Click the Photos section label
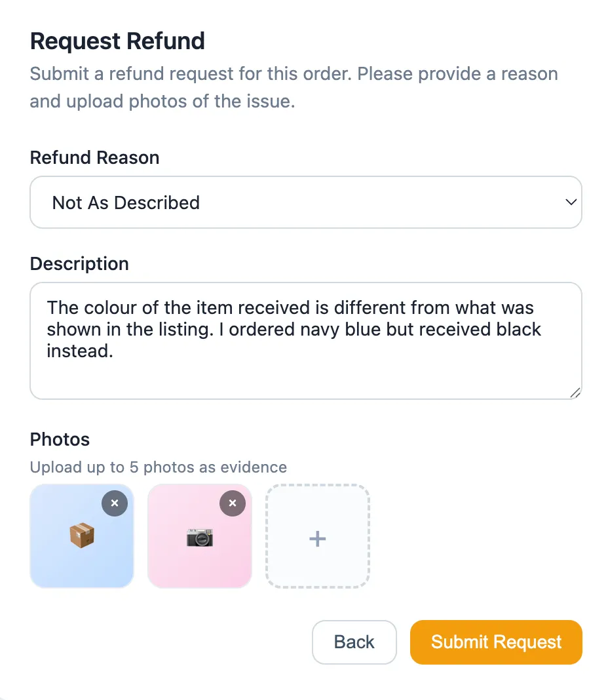The height and width of the screenshot is (700, 608). click(60, 439)
